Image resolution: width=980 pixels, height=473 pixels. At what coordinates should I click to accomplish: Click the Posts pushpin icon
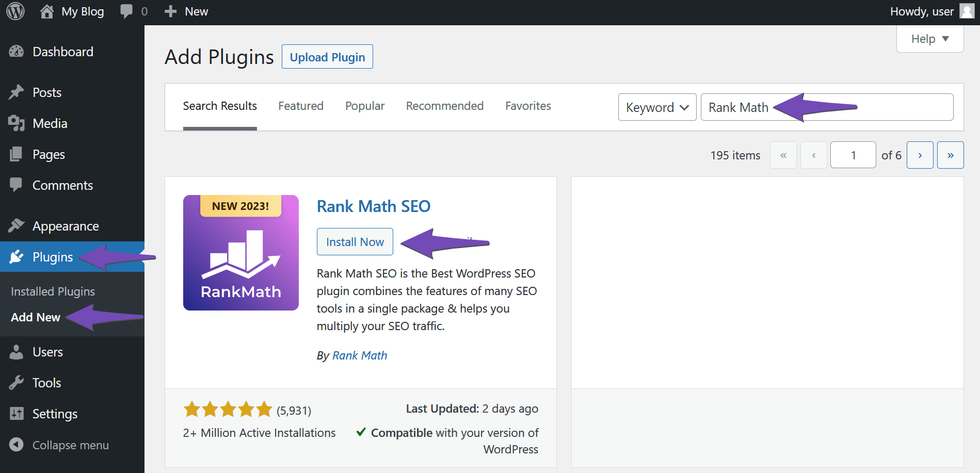[x=17, y=92]
